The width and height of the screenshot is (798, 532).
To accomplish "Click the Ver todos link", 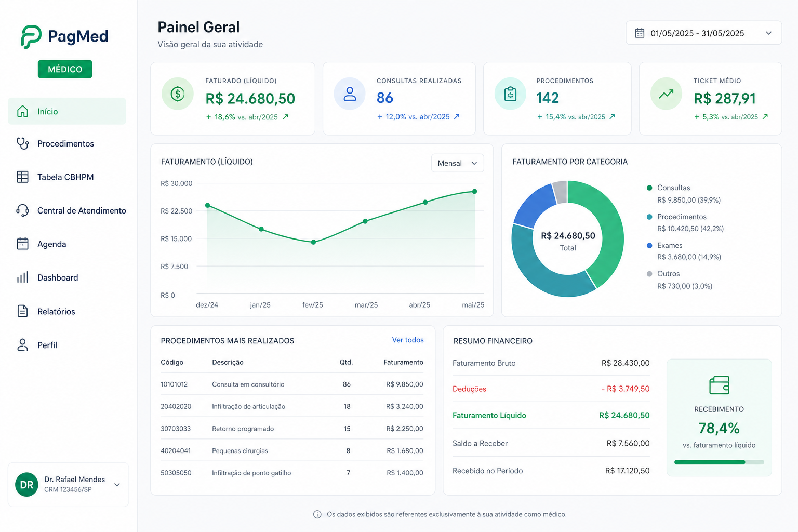I will (x=408, y=340).
